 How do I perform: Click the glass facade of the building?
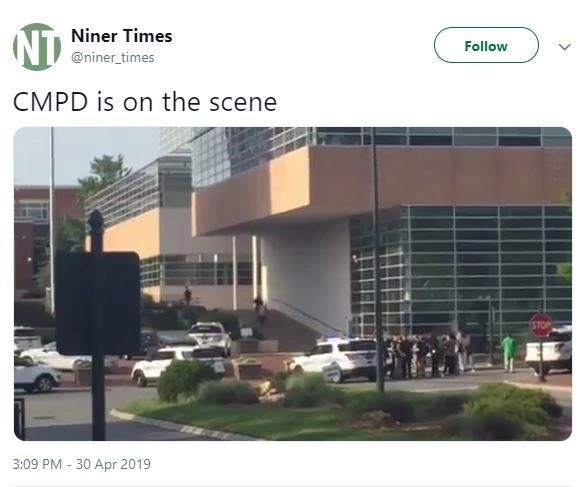[x=463, y=268]
